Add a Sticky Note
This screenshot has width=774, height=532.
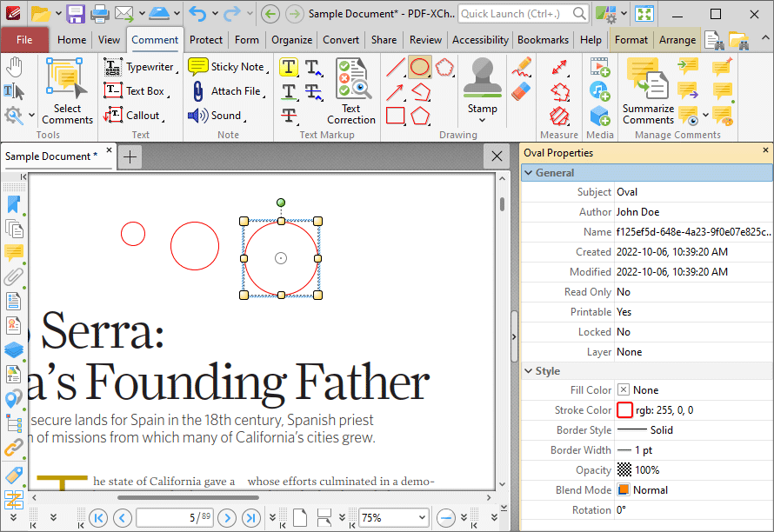pos(228,67)
